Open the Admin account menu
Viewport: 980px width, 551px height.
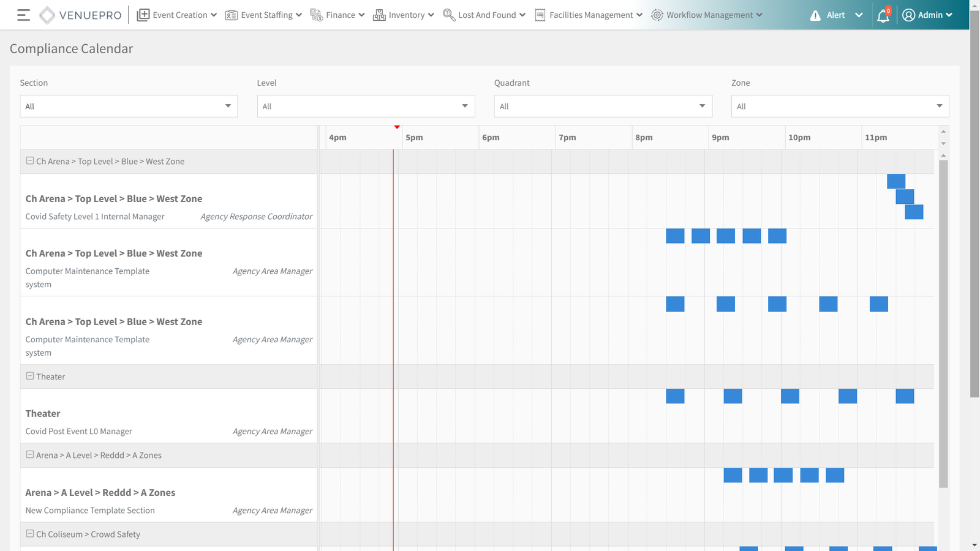click(x=927, y=15)
